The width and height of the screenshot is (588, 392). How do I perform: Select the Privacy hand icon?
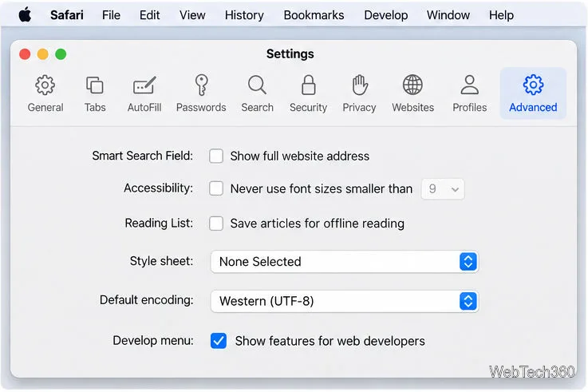359,85
